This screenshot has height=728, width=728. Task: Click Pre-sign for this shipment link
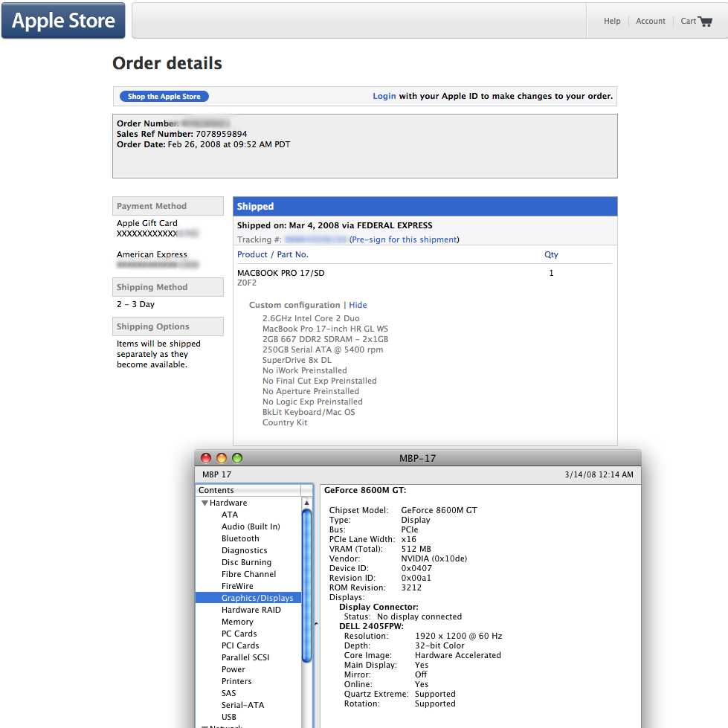click(404, 239)
